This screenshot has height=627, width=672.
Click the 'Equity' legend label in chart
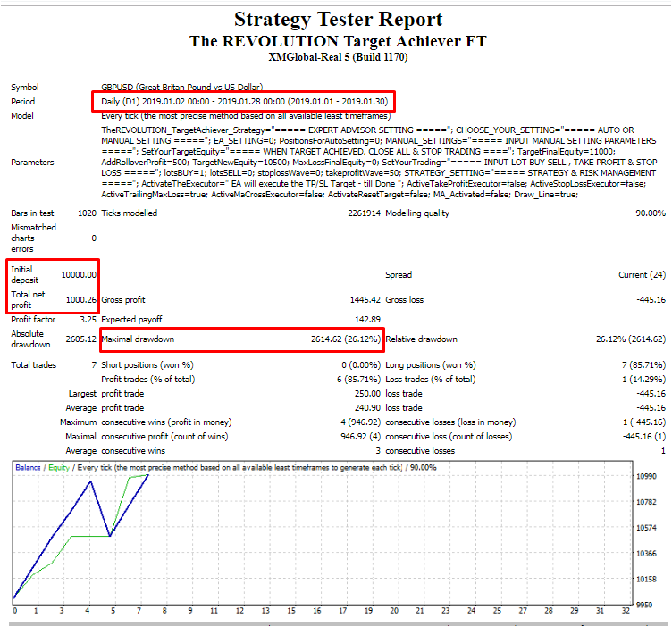[x=59, y=467]
